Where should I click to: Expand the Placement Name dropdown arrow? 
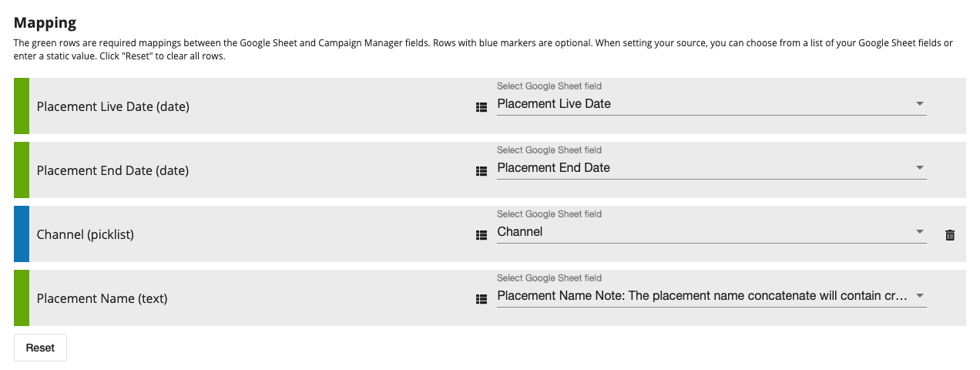[919, 296]
